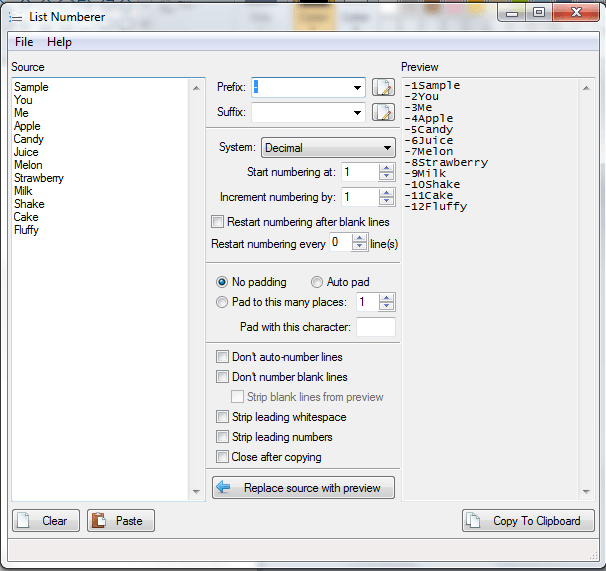606x571 pixels.
Task: Click the Paste button
Action: [121, 520]
